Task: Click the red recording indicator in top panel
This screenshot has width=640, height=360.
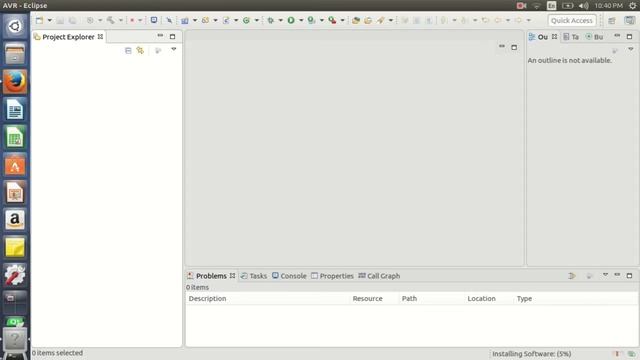Action: (x=521, y=5)
